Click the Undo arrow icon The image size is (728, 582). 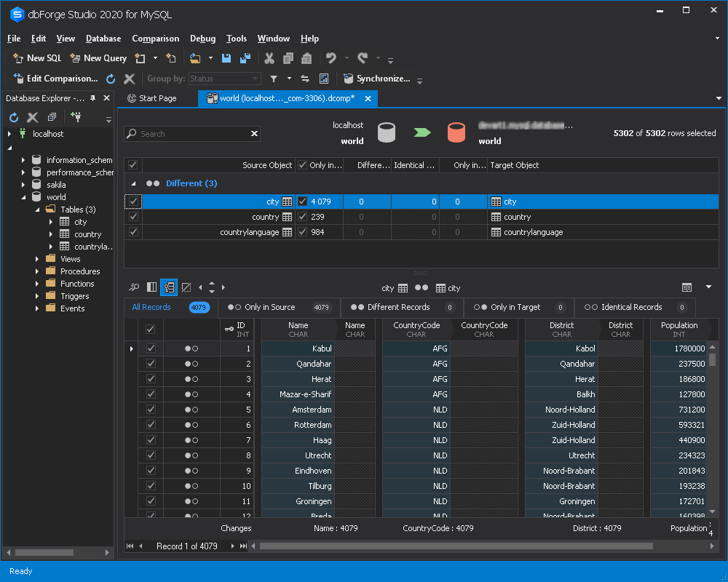[x=331, y=58]
